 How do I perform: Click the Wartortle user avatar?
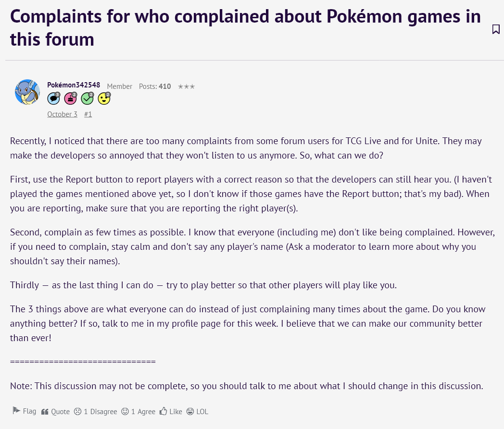(27, 92)
